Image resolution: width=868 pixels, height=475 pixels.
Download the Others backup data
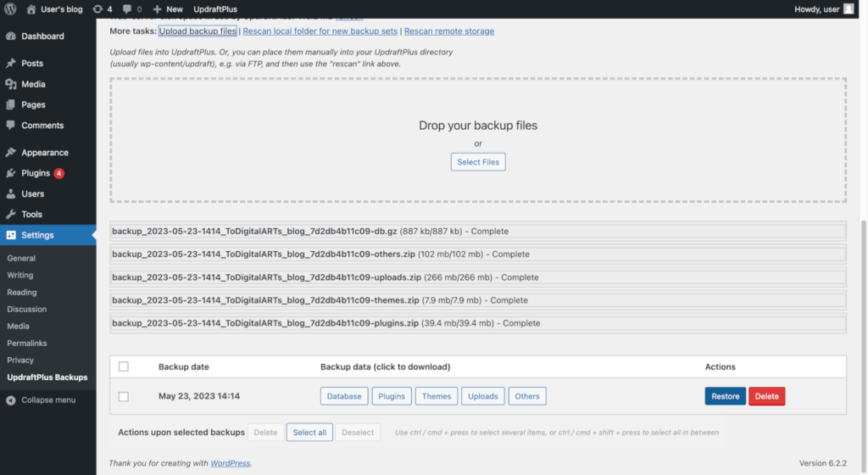pyautogui.click(x=527, y=396)
